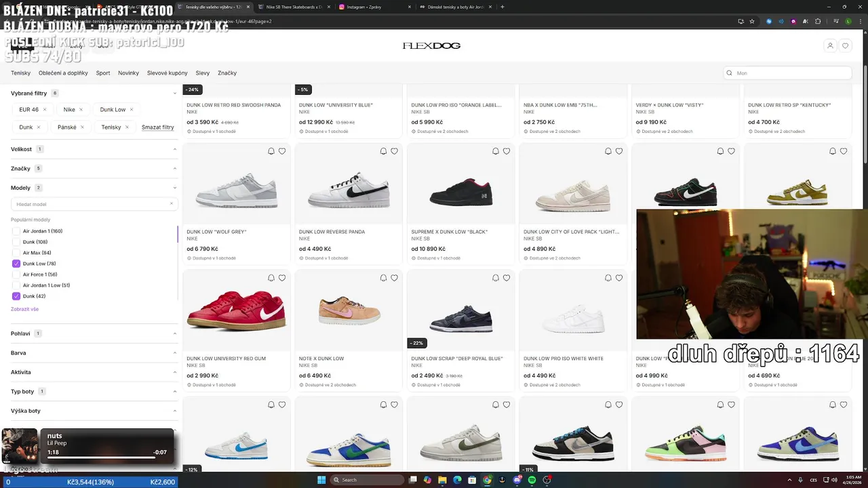Set alert bell on Dunk Low University Red Gum
Viewport: 868px width, 488px height.
pos(271,278)
